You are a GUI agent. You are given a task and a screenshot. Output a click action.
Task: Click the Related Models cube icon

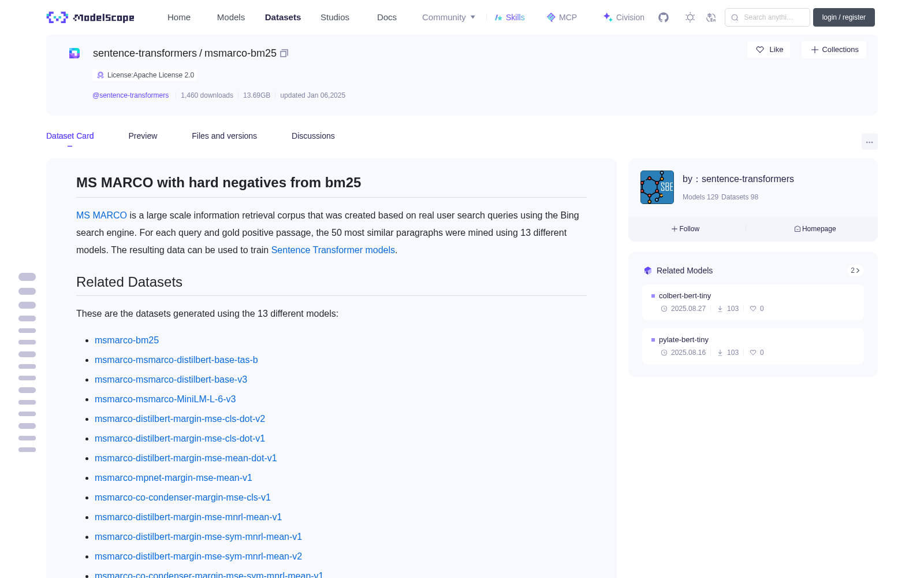(648, 271)
